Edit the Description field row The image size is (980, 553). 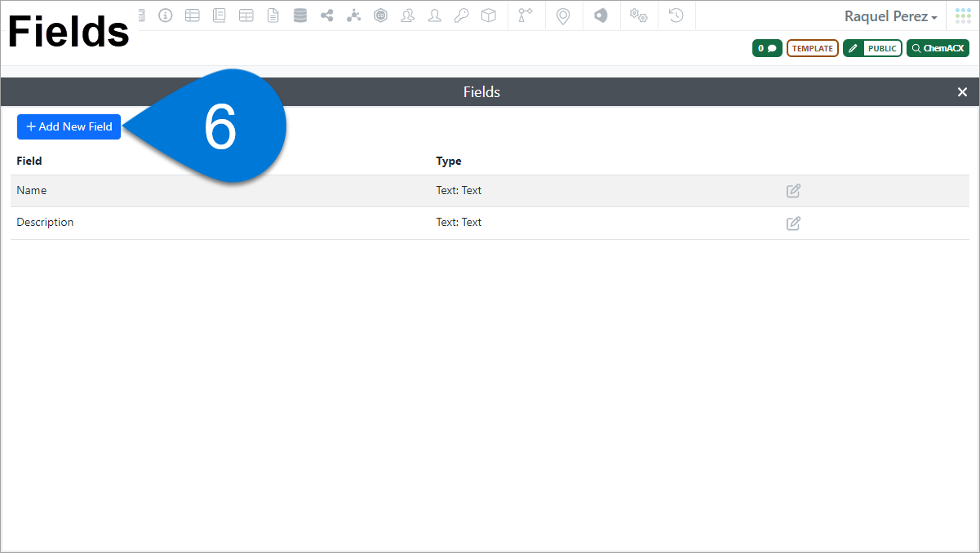[x=793, y=223]
